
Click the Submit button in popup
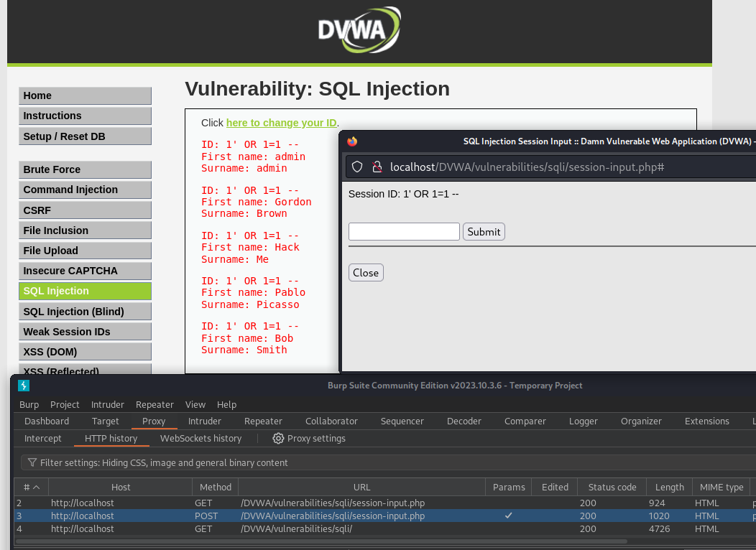pos(484,232)
